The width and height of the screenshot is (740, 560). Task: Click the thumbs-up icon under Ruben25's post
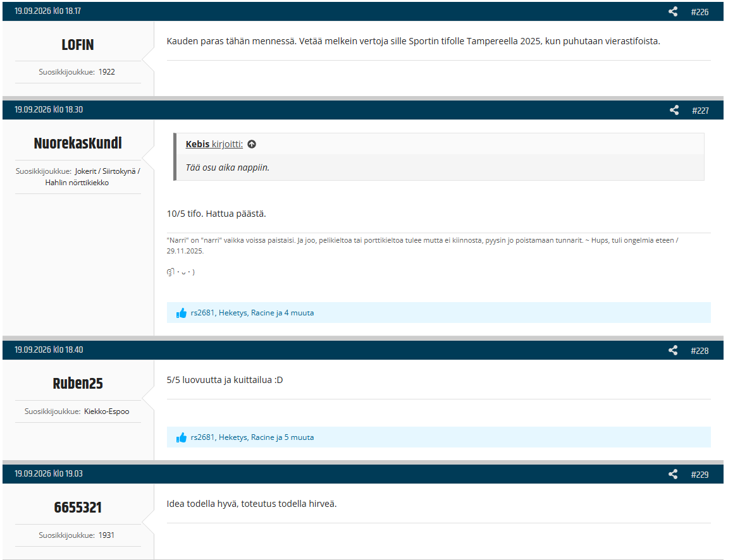pos(182,437)
